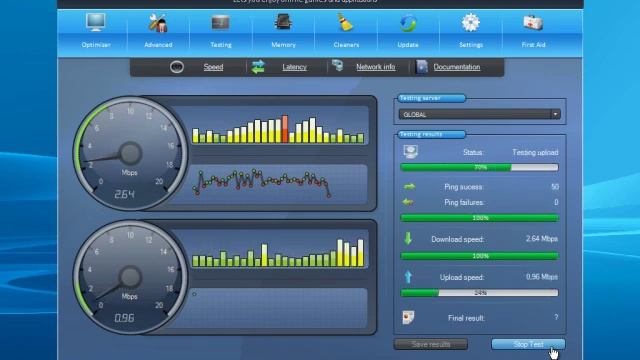640x360 pixels.
Task: Click the Upload speed up arrow icon
Action: point(408,277)
